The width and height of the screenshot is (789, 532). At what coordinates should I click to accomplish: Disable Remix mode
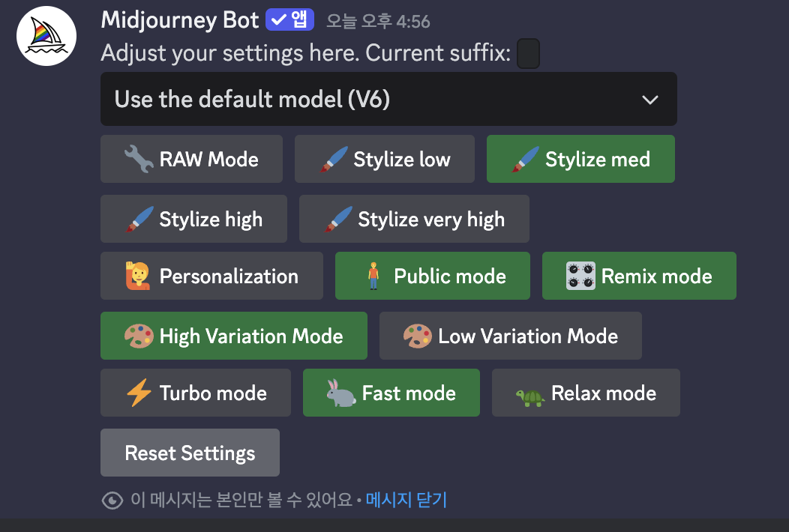[x=639, y=276]
